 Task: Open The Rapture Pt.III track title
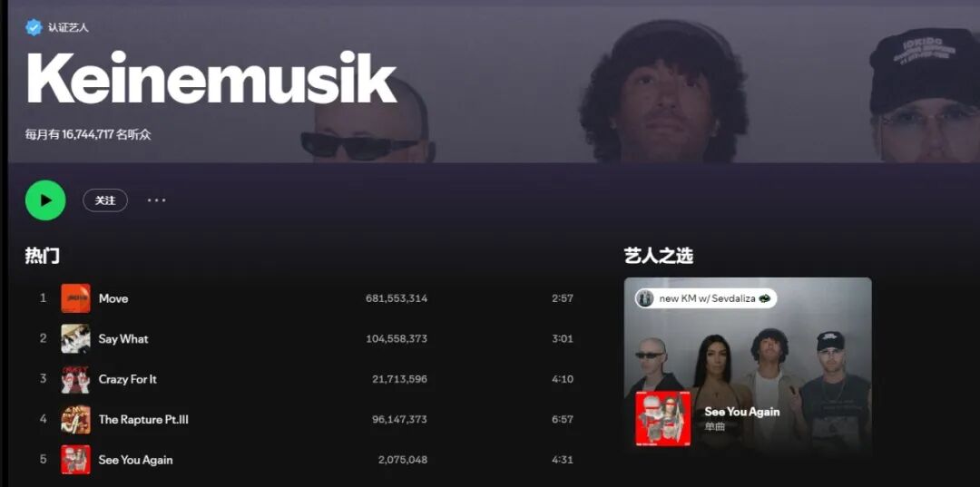coord(143,420)
